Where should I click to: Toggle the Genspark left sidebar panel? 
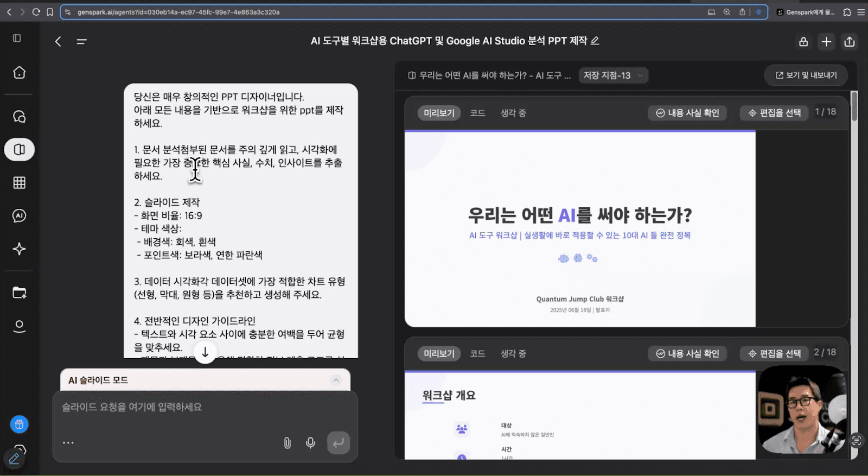tap(17, 39)
